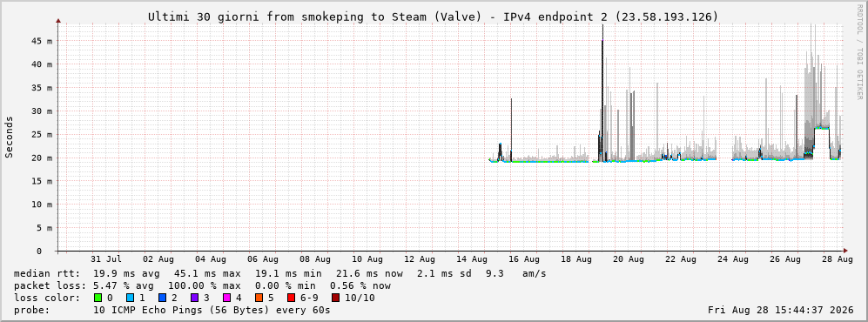Click the 20 Aug x-axis date label
868x322 pixels.
(629, 259)
